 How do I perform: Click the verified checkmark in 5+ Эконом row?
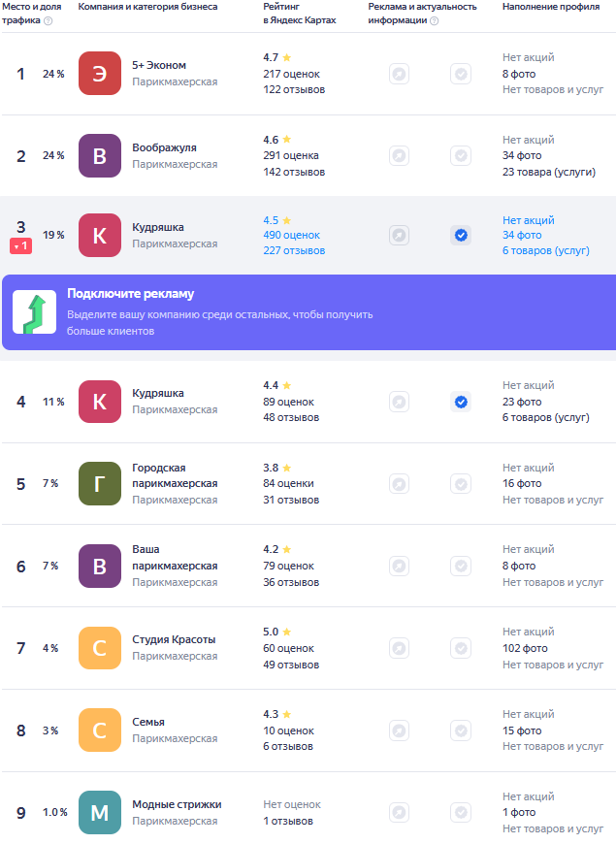[461, 74]
